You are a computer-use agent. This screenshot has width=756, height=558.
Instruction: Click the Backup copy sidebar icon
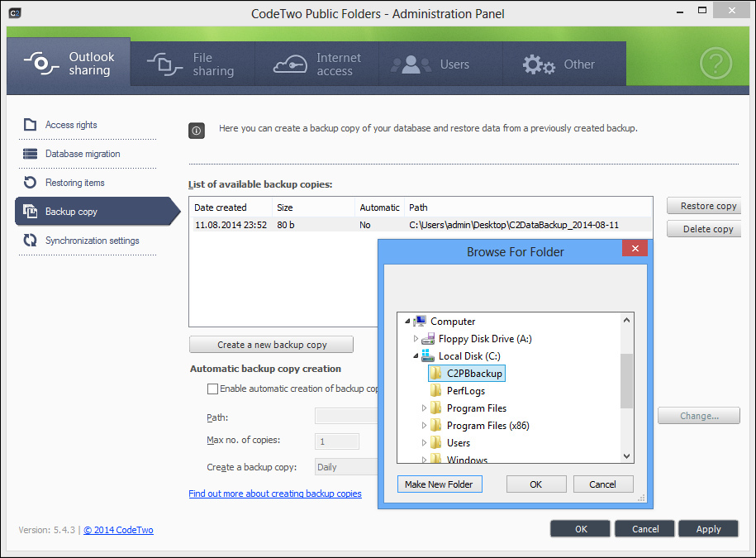coord(30,212)
